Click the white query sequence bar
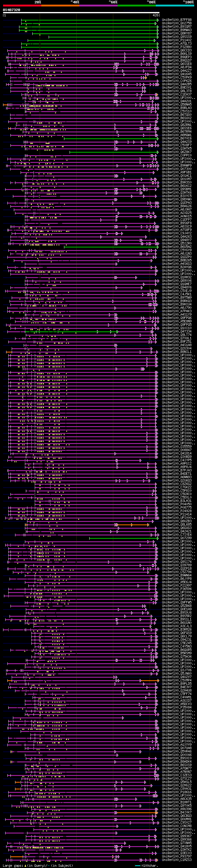The image size is (197, 868). click(x=81, y=13)
